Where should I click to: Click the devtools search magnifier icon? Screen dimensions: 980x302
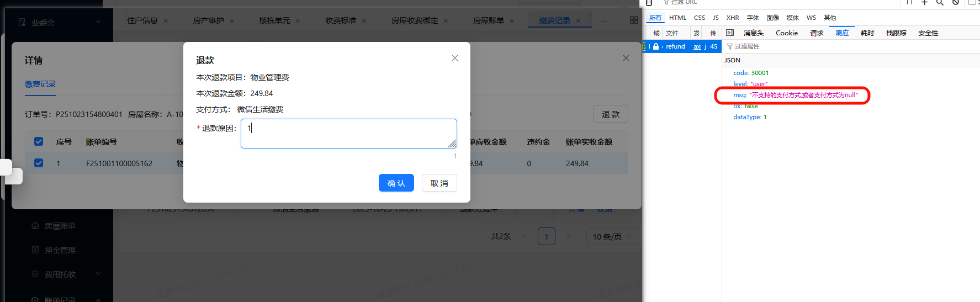click(x=940, y=2)
